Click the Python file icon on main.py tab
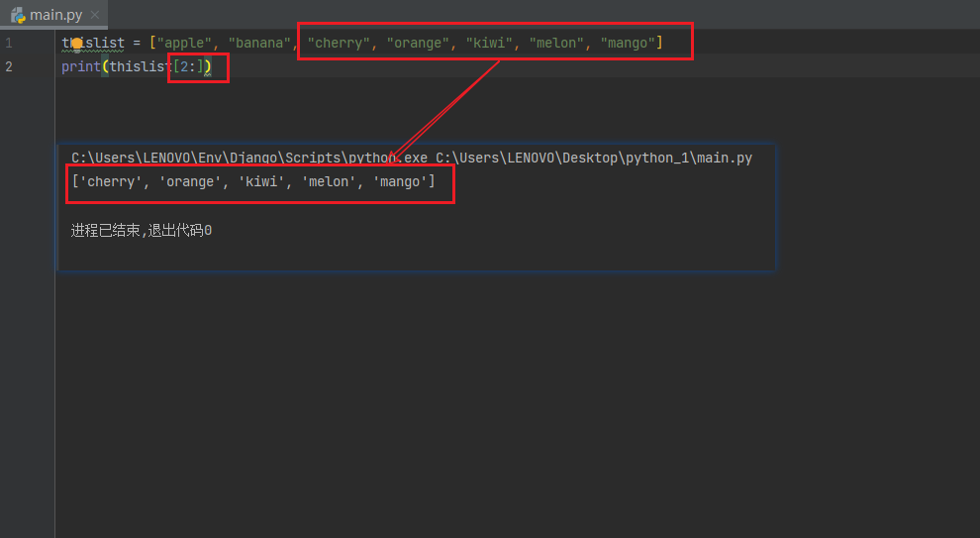 (18, 15)
